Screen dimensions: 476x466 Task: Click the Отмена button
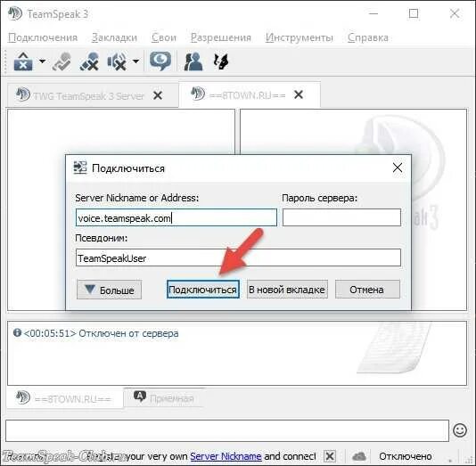(367, 289)
